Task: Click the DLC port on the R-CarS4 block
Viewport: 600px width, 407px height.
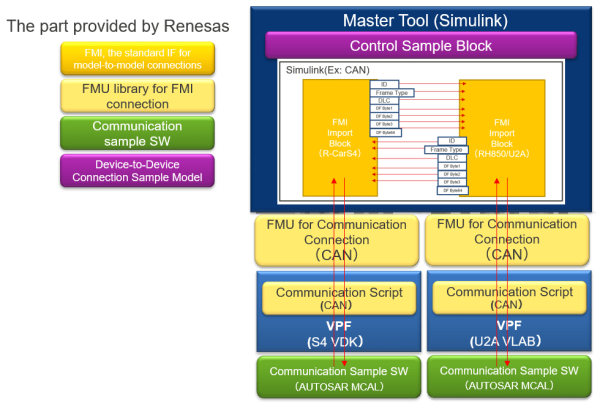Action: click(384, 101)
